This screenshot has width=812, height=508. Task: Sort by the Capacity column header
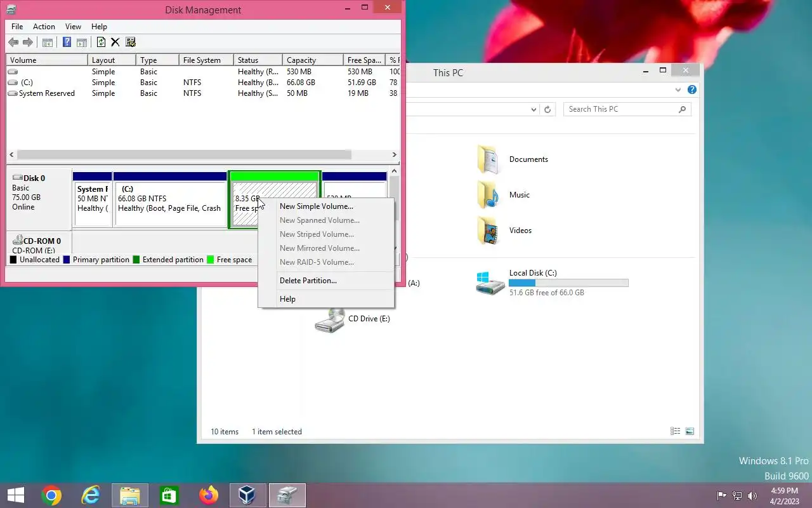click(x=313, y=60)
